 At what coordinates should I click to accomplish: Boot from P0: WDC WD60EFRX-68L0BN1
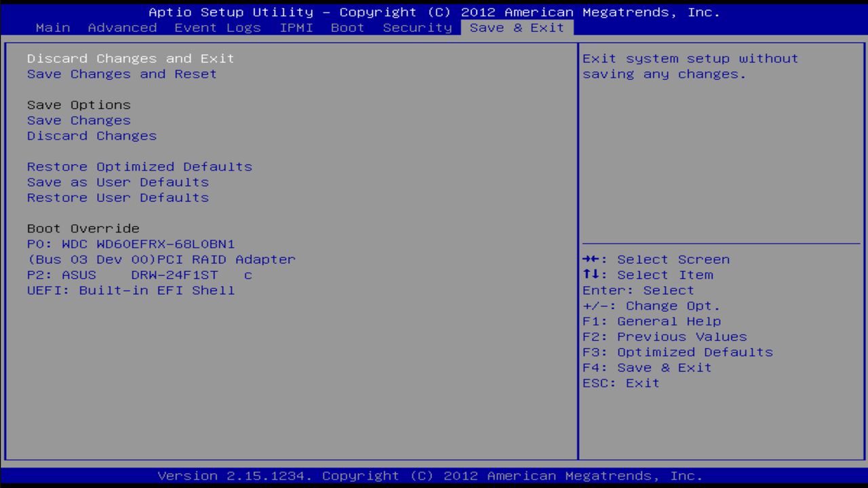click(x=131, y=244)
